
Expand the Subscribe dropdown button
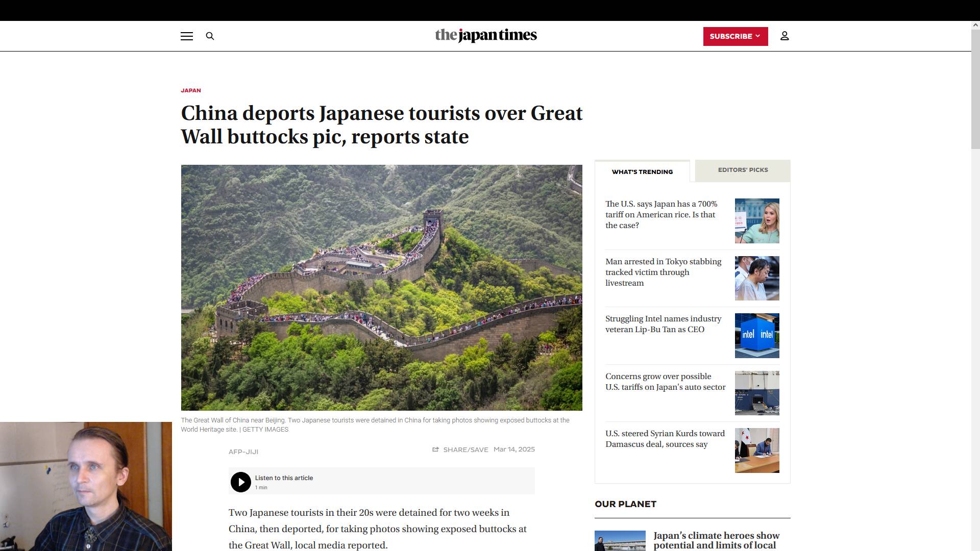735,36
